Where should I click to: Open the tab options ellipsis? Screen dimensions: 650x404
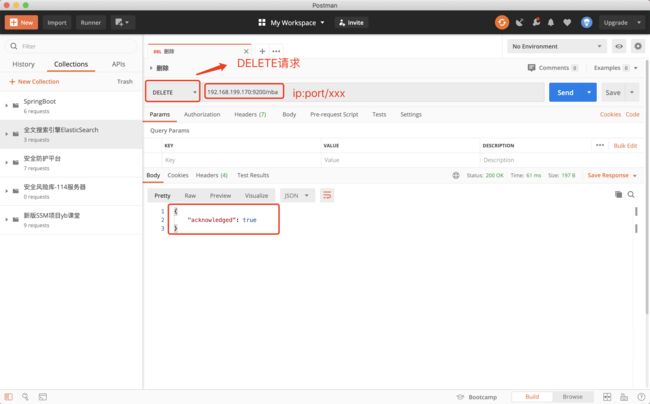pos(276,51)
